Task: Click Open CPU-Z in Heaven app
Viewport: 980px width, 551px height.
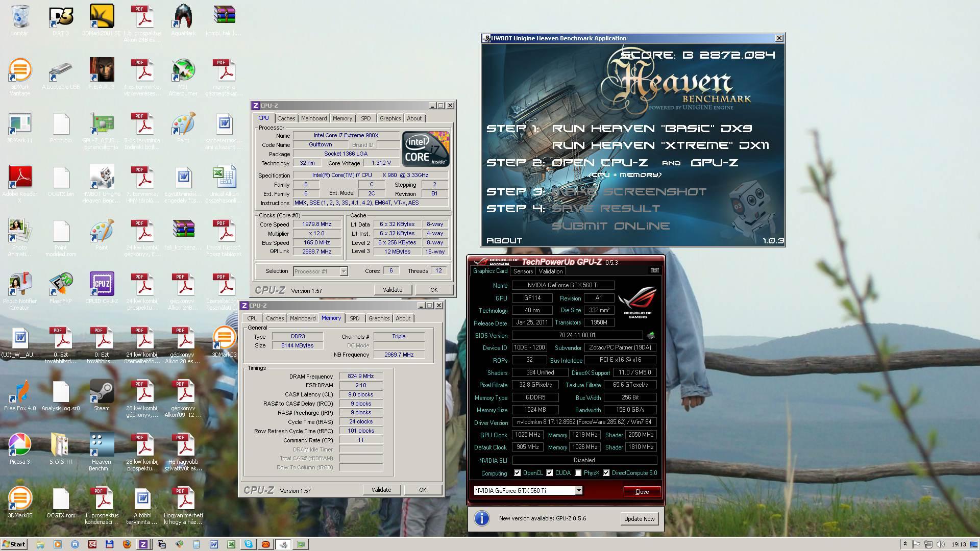Action: pyautogui.click(x=600, y=163)
